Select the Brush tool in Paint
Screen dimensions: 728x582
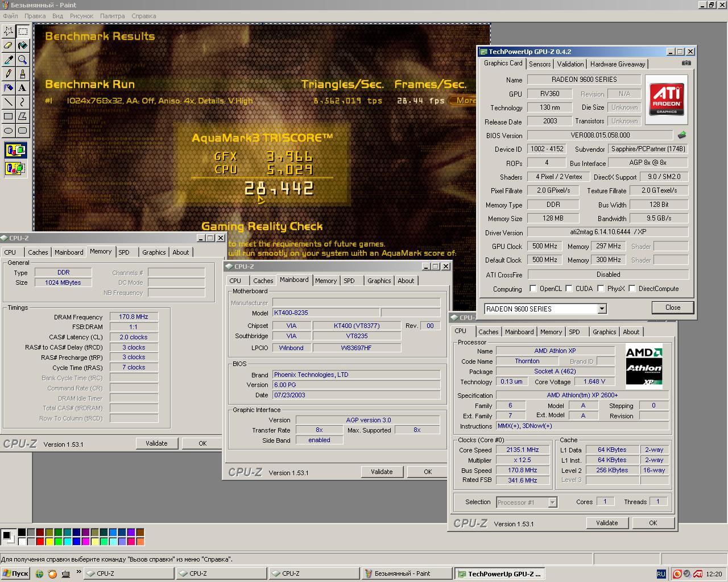23,74
